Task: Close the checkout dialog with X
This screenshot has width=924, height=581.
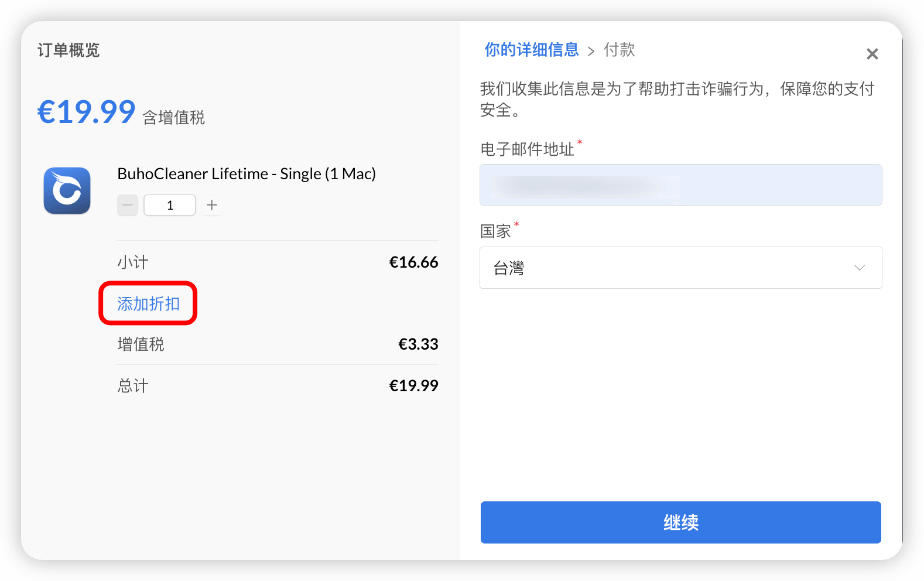Action: (x=872, y=54)
